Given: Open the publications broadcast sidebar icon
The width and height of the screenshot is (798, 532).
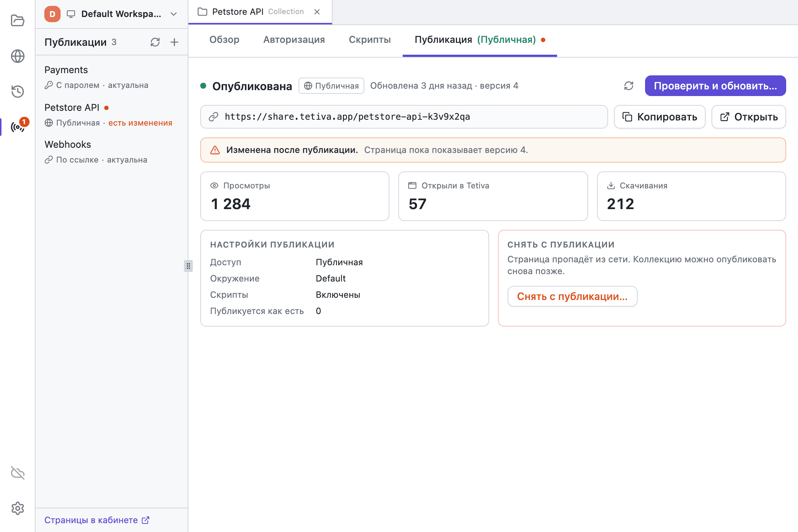Looking at the screenshot, I should (x=17, y=127).
